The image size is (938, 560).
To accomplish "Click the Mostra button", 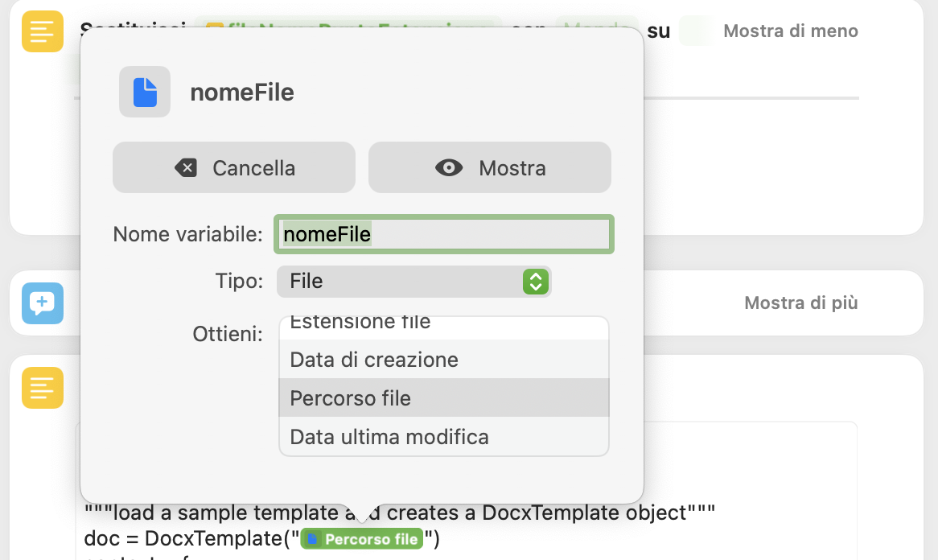I will click(x=490, y=167).
